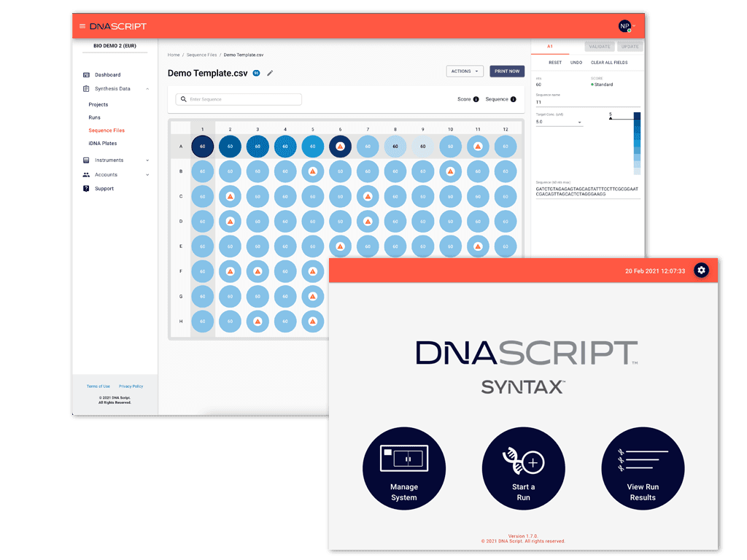
Task: Select warning well F3 on the plate
Action: coord(258,271)
